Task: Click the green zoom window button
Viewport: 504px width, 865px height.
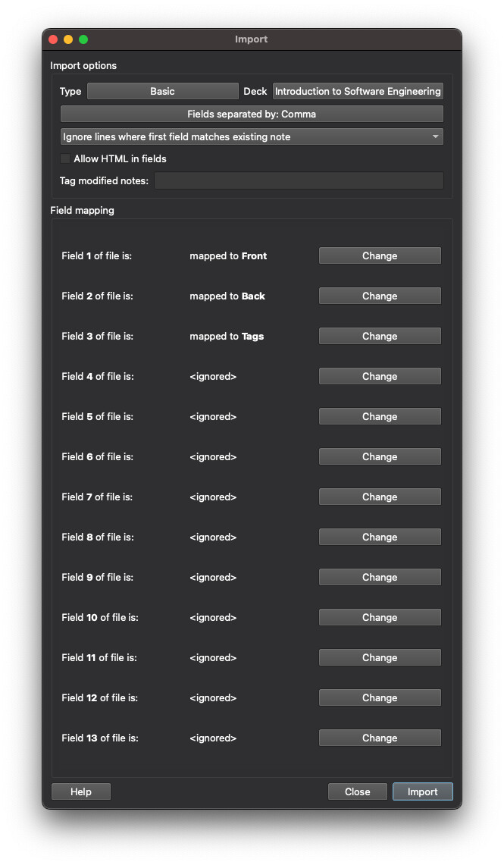Action: click(83, 39)
